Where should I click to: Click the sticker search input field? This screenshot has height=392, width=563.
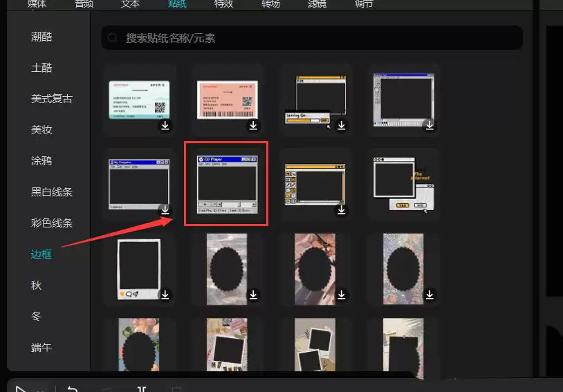311,38
